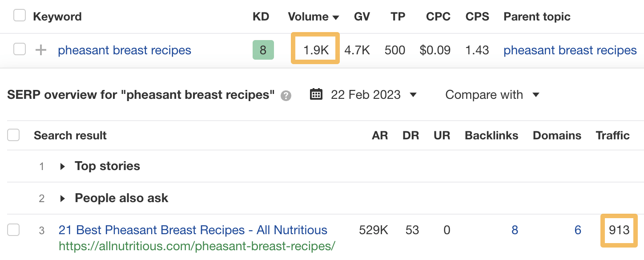Click the highlighted 1.9K volume value
This screenshot has height=260, width=644.
[315, 50]
